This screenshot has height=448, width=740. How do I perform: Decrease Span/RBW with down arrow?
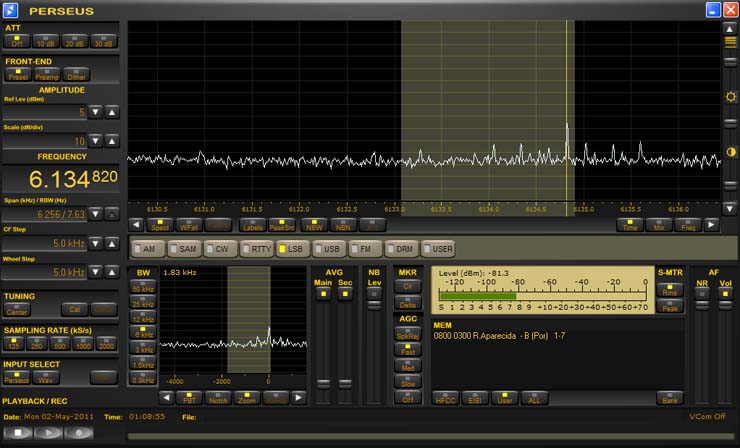coord(95,214)
